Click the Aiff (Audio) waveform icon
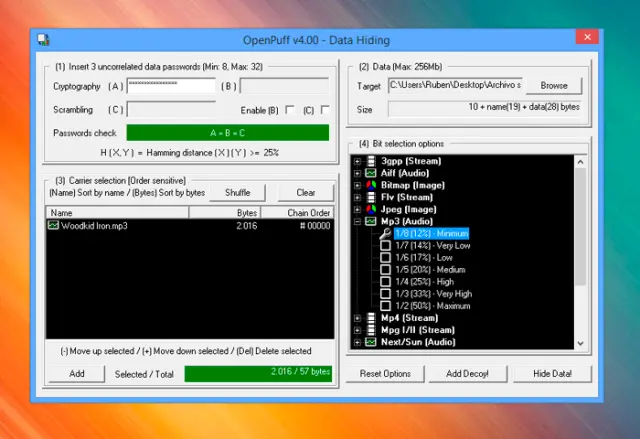The width and height of the screenshot is (640, 439). (x=370, y=173)
